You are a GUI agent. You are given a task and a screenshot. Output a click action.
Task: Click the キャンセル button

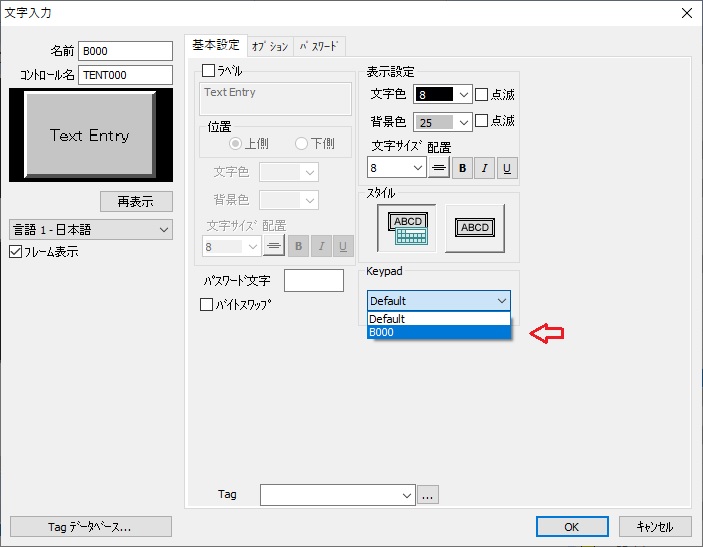(655, 527)
